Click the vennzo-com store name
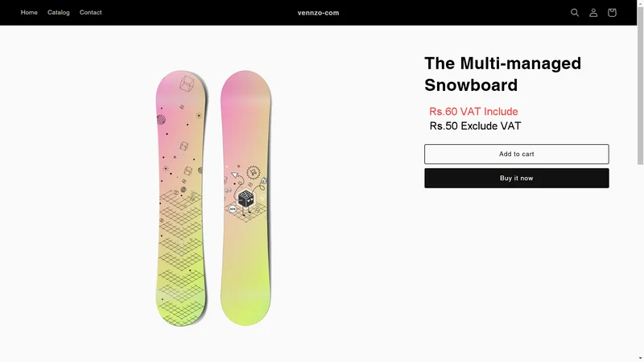Screen dimensions: 644x362 pos(318,13)
